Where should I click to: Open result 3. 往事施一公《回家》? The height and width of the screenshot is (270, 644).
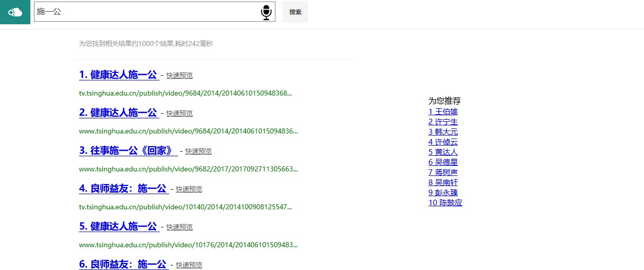(129, 151)
